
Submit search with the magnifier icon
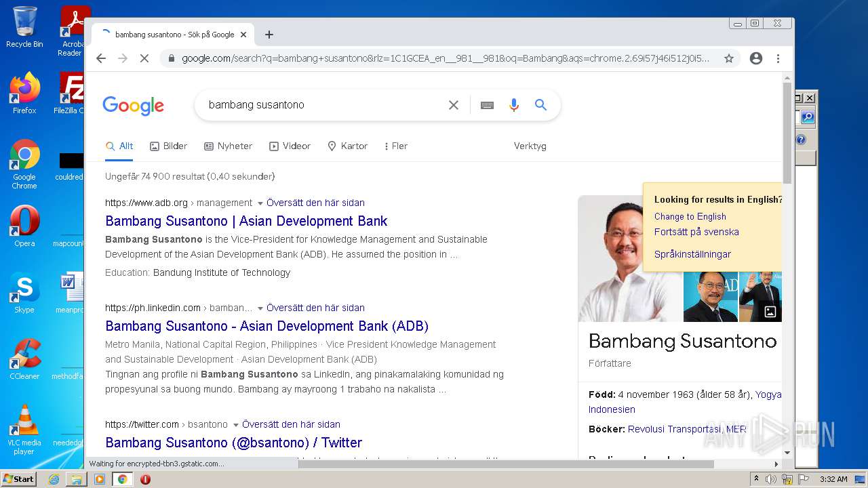[x=540, y=105]
